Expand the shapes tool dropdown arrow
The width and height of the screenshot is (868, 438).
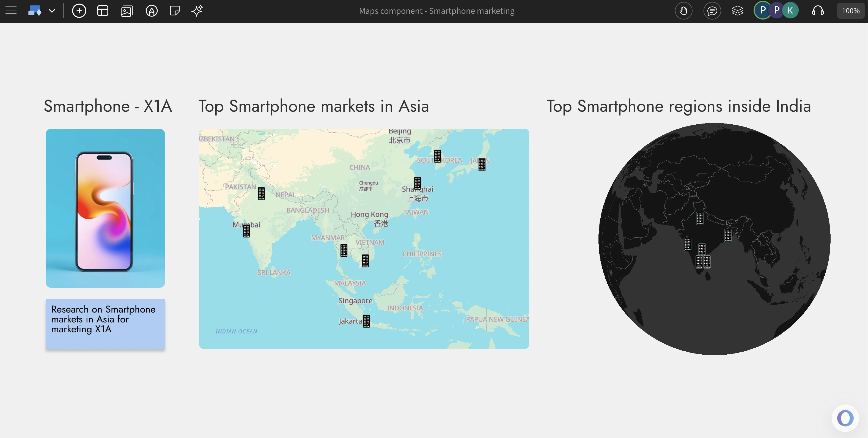[52, 11]
